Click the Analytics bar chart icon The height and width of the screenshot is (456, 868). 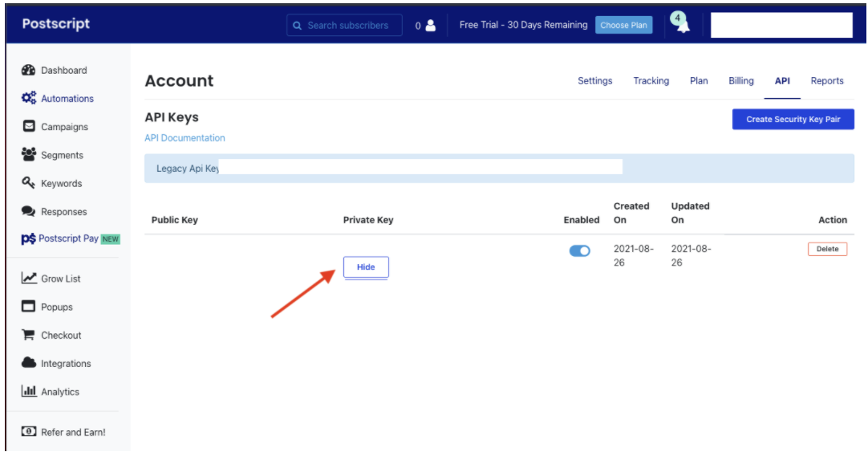(29, 392)
